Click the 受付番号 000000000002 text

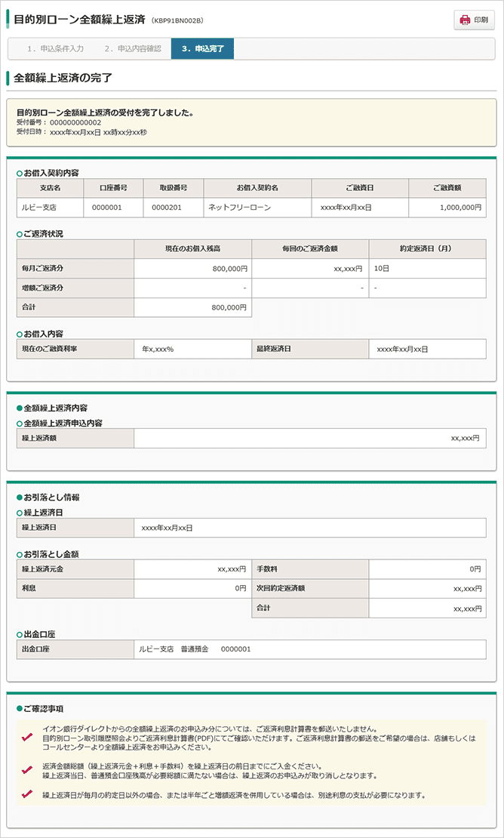[x=59, y=122]
